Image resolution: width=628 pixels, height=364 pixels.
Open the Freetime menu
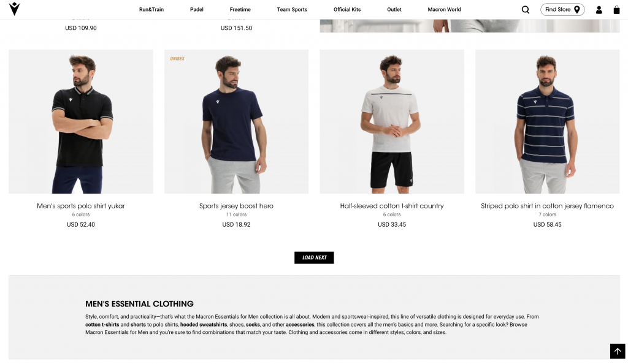[x=240, y=10]
